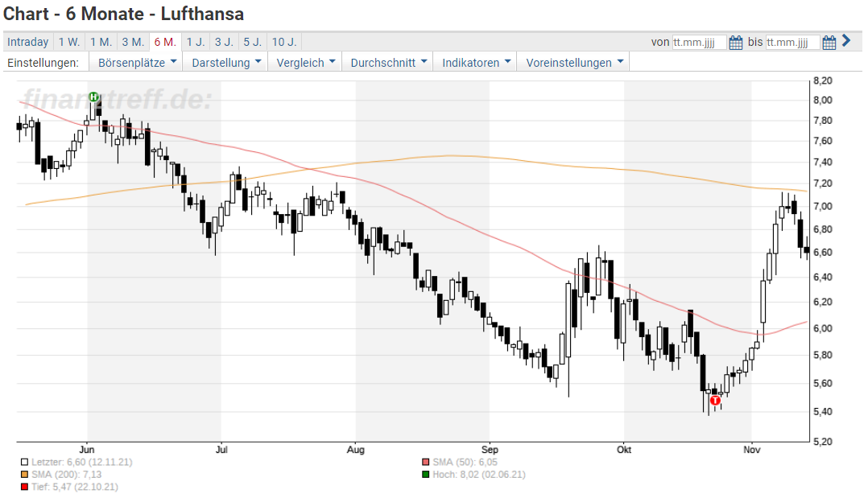Click the red Tief legend swatch
This screenshot has height=494, width=868.
(24, 487)
